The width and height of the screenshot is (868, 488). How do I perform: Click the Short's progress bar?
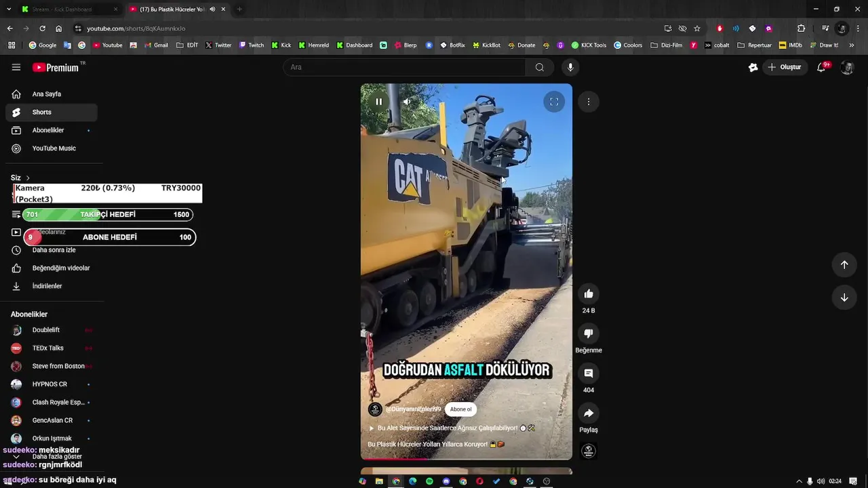[467, 459]
